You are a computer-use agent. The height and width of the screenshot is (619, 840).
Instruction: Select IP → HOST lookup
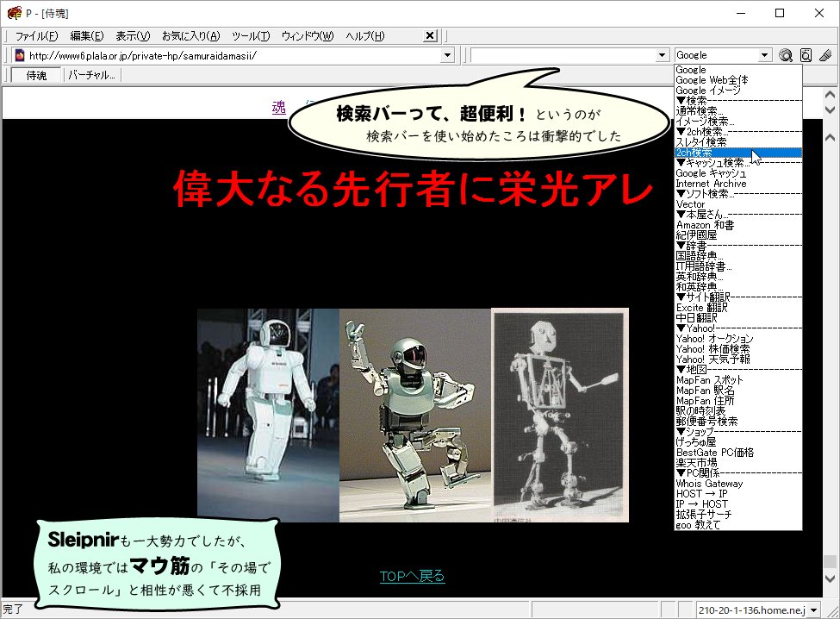pos(738,503)
